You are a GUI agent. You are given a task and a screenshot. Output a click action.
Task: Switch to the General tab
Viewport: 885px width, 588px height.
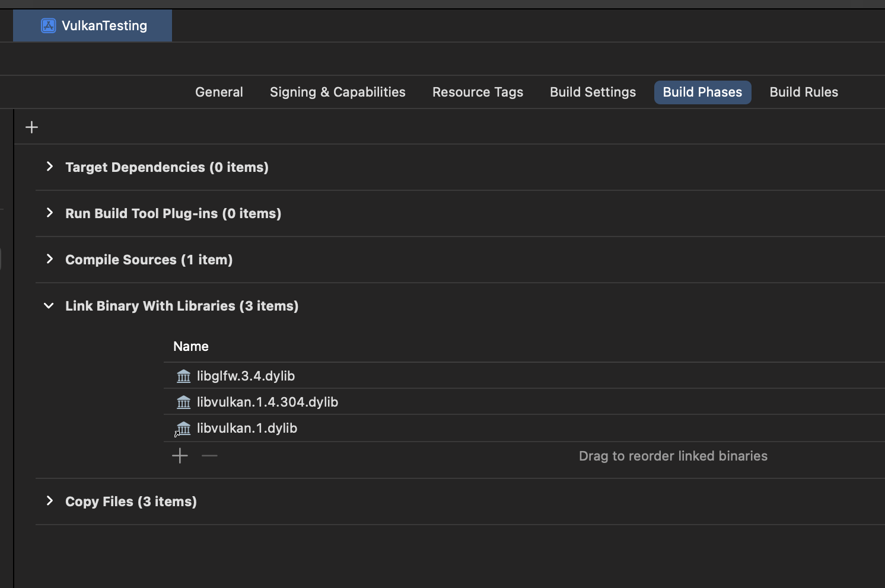click(219, 92)
